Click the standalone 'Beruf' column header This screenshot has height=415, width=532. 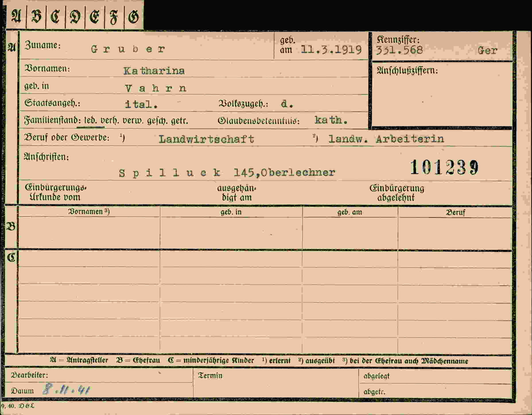(x=456, y=212)
